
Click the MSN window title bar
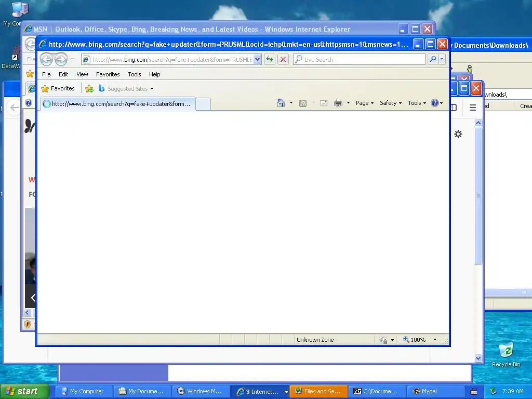[204, 29]
